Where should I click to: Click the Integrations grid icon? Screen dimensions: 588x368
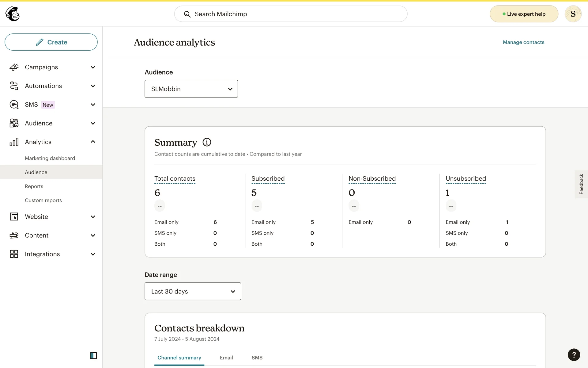[14, 254]
